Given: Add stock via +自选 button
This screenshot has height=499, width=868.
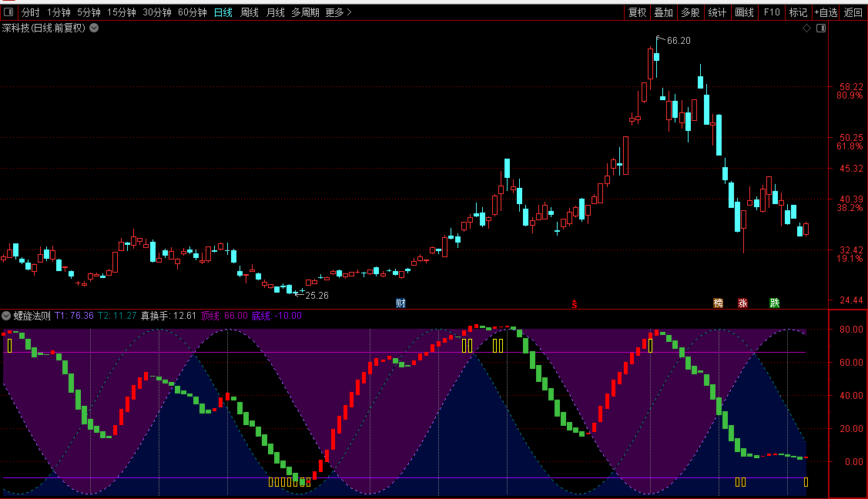Looking at the screenshot, I should point(826,12).
